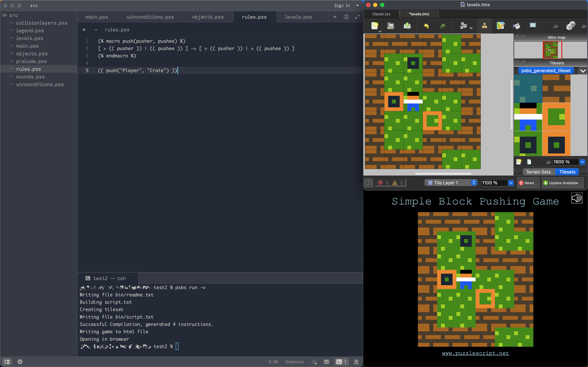The height and width of the screenshot is (367, 588).
Task: Select the player tile in the tileset panel
Action: click(x=528, y=117)
